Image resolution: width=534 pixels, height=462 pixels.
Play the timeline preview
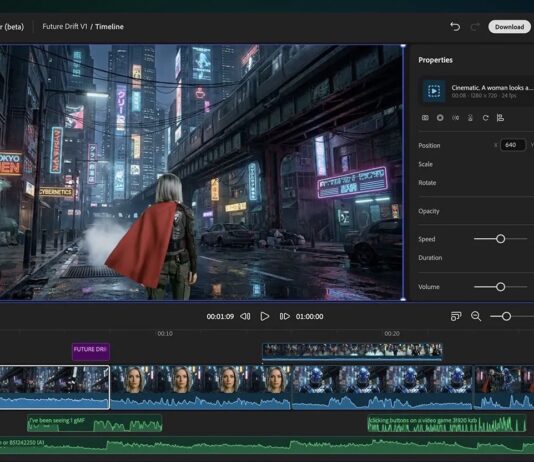265,316
